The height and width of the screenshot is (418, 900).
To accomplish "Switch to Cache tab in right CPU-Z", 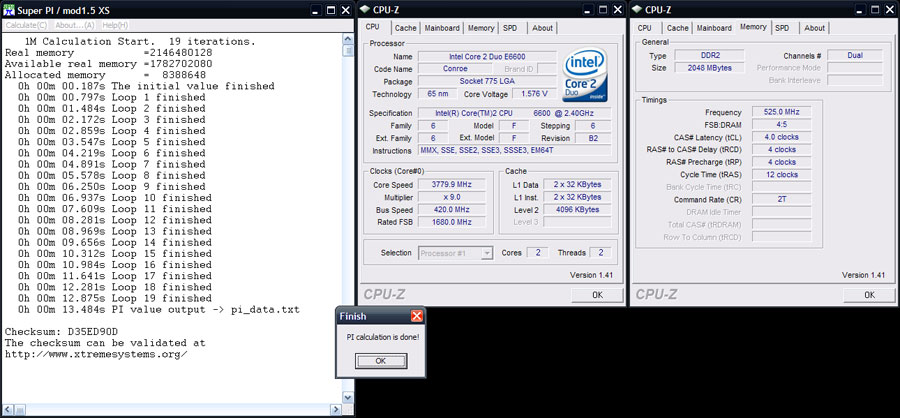I will tap(678, 28).
